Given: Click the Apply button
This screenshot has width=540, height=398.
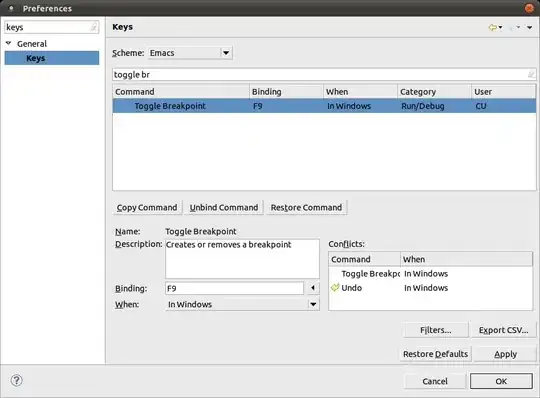Looking at the screenshot, I should click(x=505, y=354).
